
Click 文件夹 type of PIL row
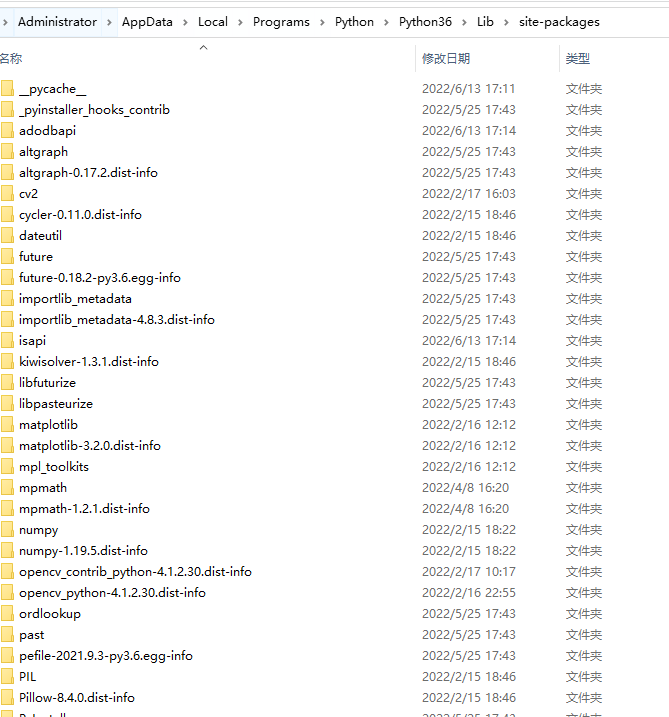(x=584, y=677)
